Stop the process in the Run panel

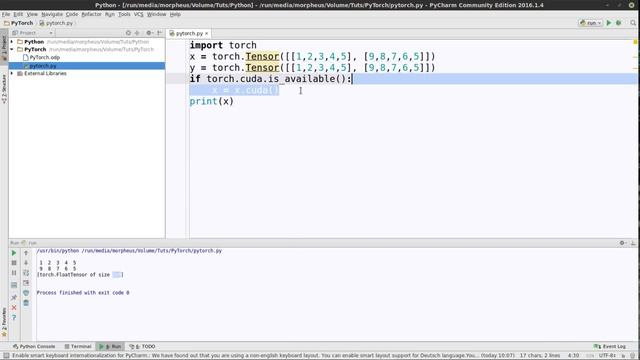[x=14, y=263]
